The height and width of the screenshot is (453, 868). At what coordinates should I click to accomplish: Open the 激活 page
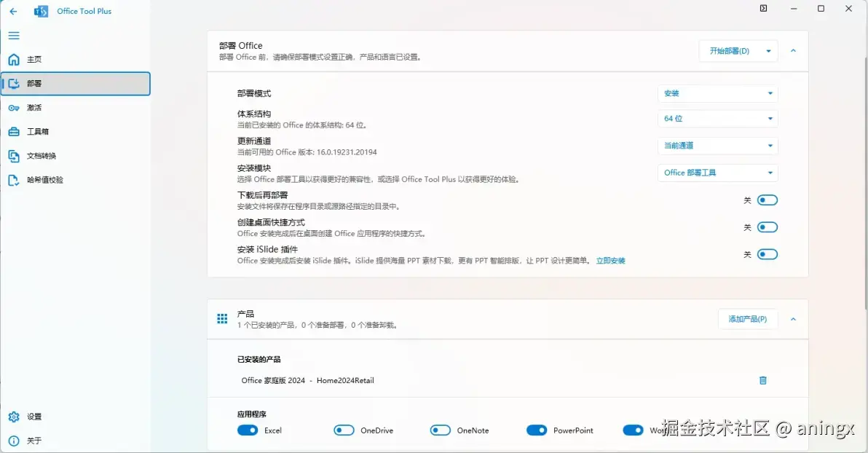point(75,108)
